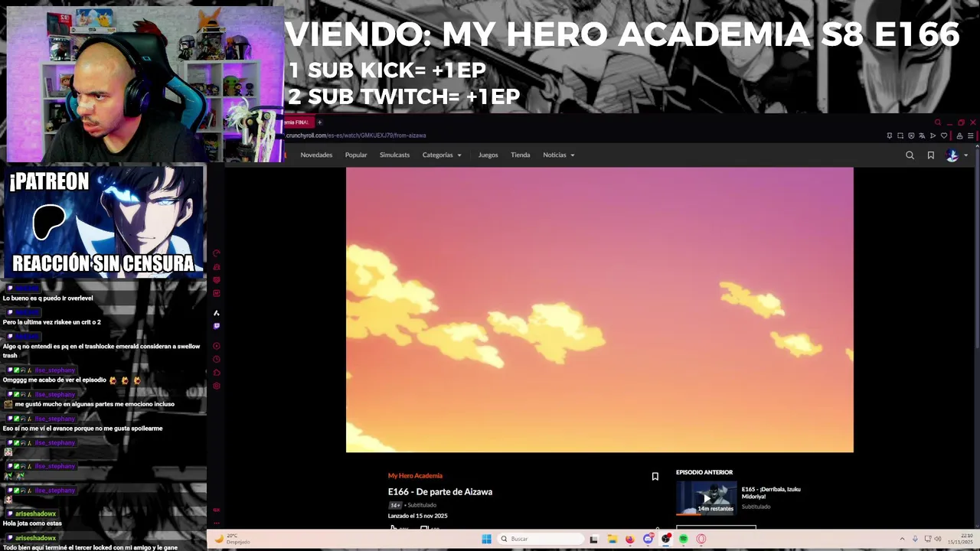
Task: Click the Twitch icon in browser sidebar
Action: point(216,325)
